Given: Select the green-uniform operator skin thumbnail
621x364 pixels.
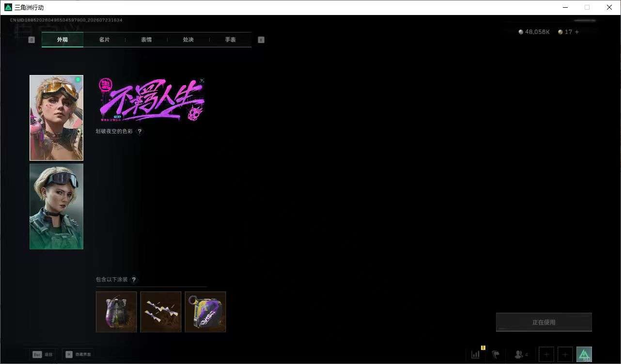Looking at the screenshot, I should coord(56,206).
